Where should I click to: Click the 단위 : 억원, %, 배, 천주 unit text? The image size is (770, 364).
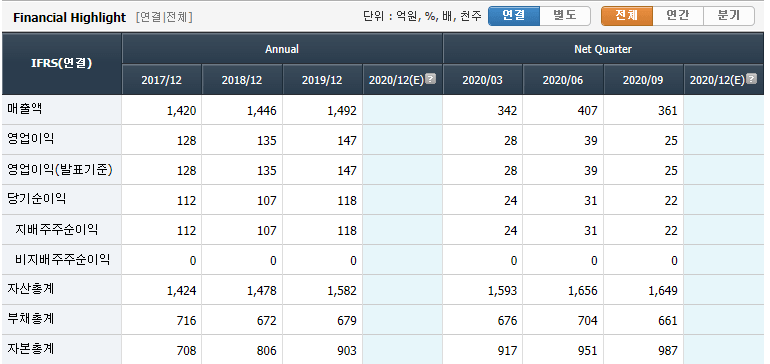click(x=422, y=16)
